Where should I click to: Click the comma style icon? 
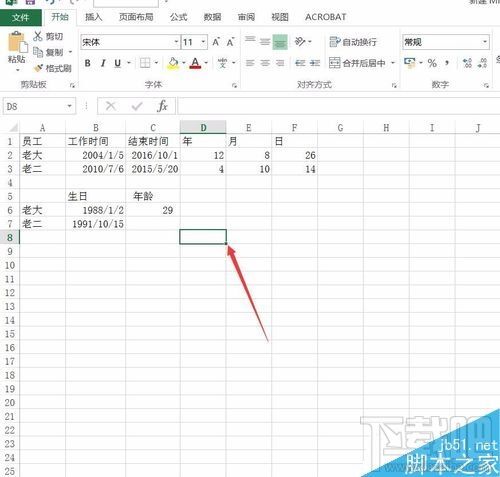447,63
